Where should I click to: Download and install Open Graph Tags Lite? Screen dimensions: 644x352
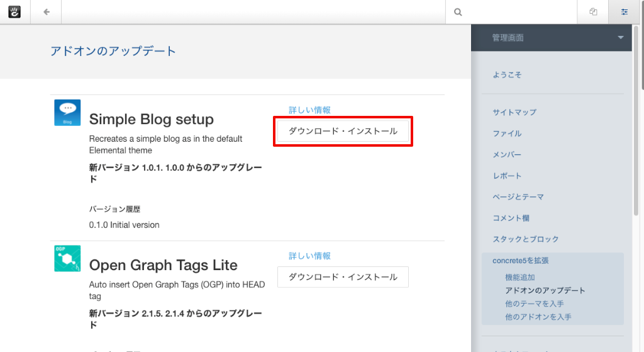343,277
